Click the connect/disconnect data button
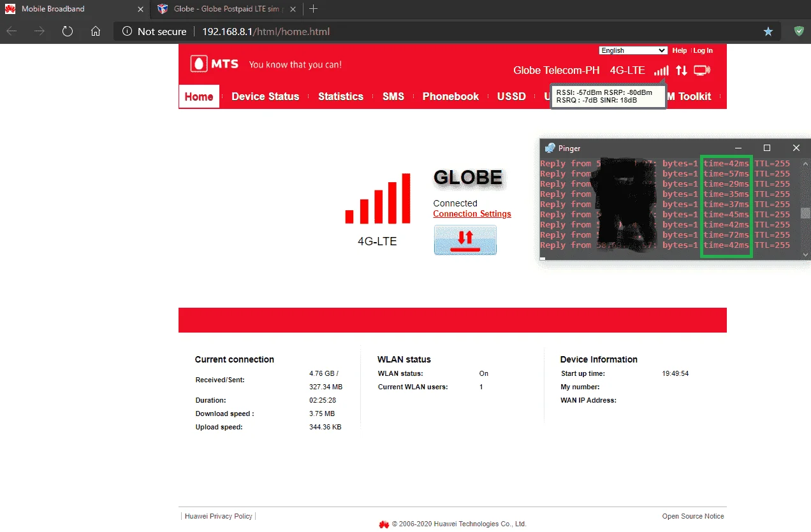811x532 pixels. [x=465, y=240]
